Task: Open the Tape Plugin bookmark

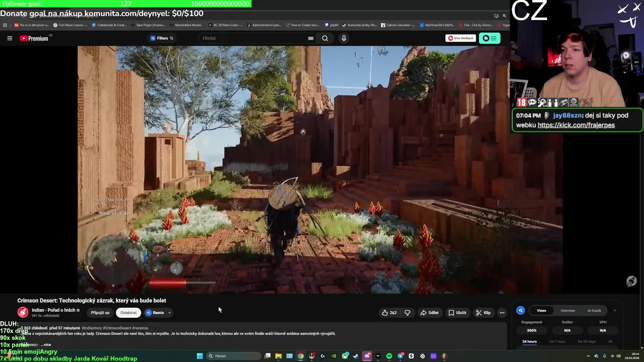Action: click(148, 25)
